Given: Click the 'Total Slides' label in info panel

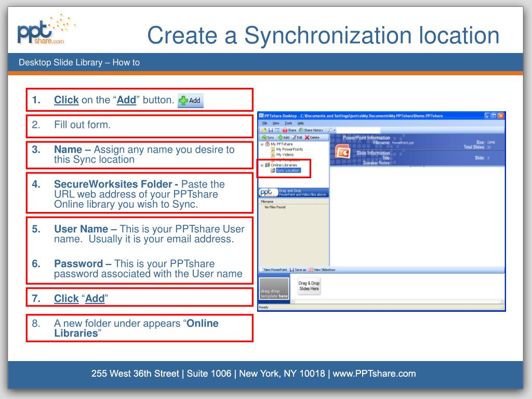Looking at the screenshot, I should tap(474, 147).
